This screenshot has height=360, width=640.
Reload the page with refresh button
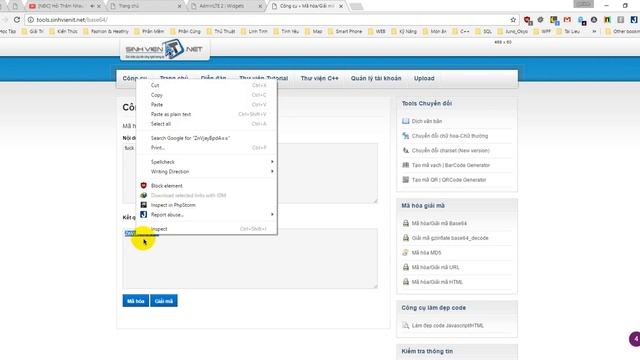[x=17, y=20]
